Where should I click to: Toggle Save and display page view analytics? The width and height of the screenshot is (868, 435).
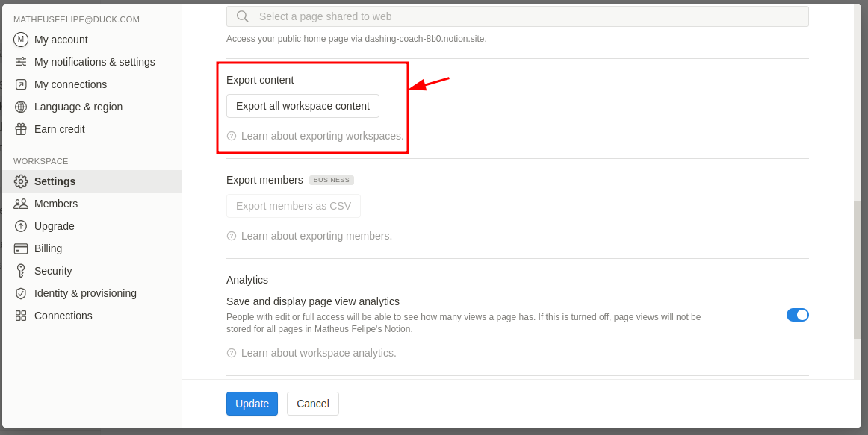click(x=797, y=315)
